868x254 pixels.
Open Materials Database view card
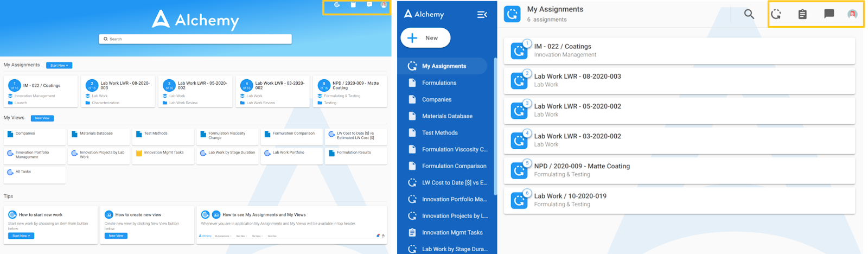[99, 137]
